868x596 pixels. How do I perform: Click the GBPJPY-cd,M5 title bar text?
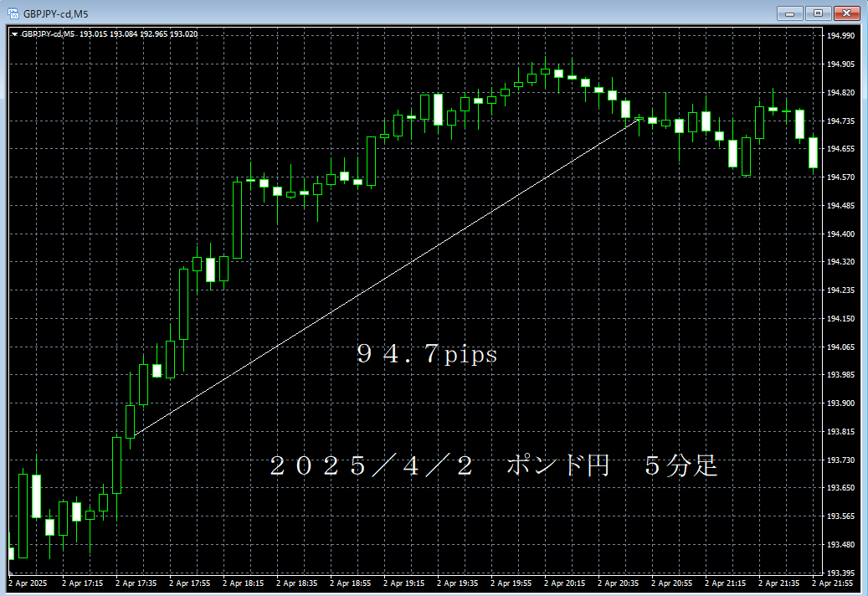[x=57, y=14]
